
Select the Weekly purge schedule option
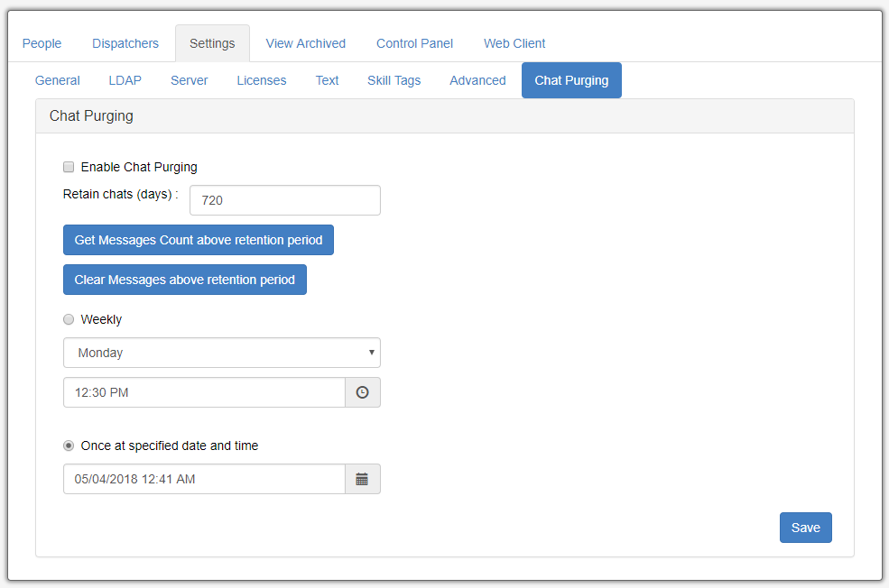click(x=69, y=319)
